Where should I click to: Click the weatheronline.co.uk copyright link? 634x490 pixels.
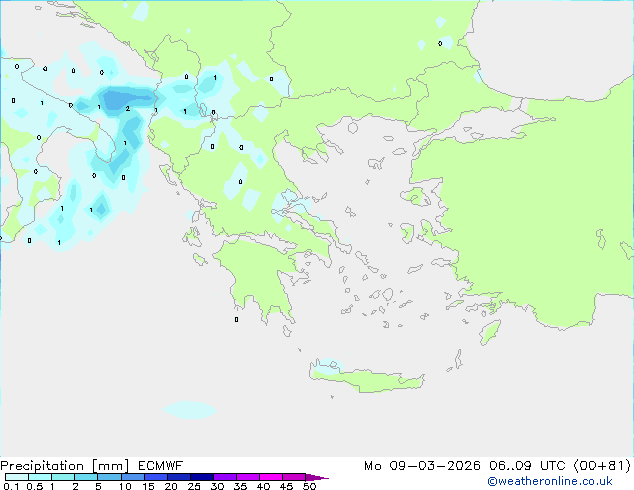(x=550, y=481)
